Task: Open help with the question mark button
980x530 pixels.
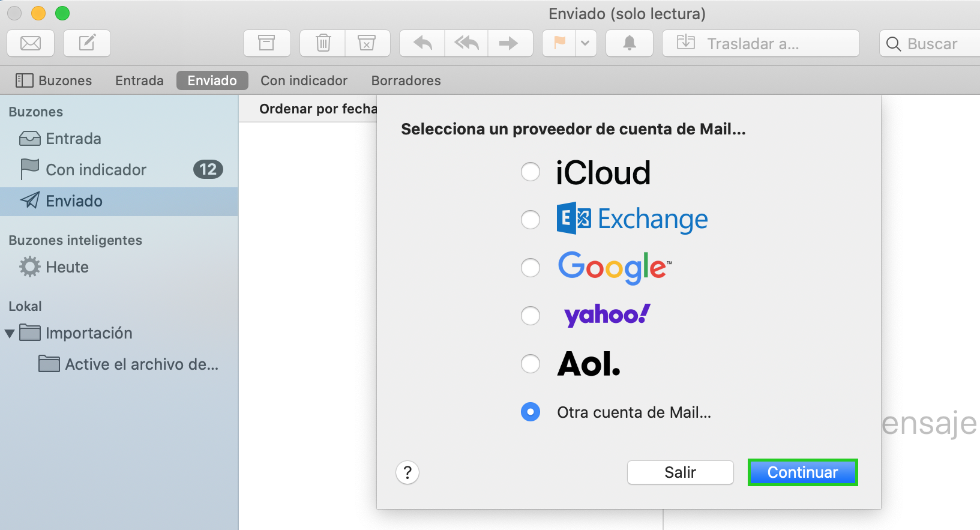Action: tap(407, 472)
